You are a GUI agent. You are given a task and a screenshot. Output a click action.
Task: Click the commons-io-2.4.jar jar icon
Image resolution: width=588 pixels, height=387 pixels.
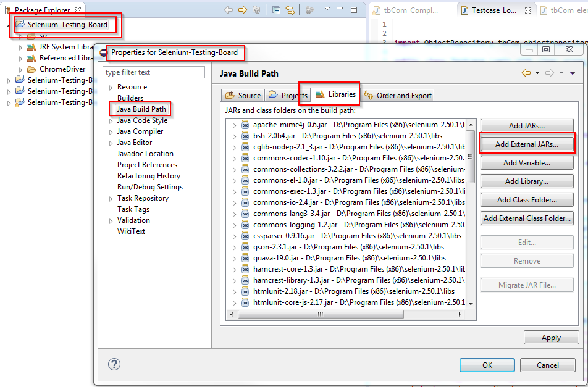245,202
